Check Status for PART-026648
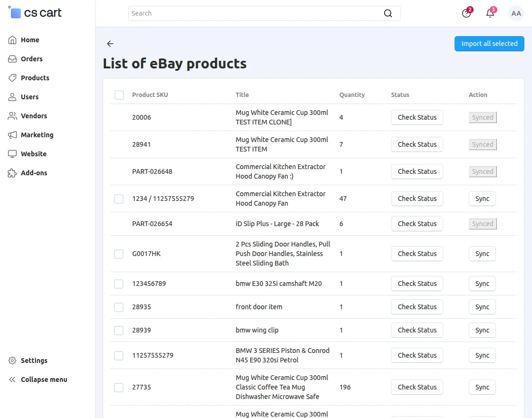 (417, 171)
